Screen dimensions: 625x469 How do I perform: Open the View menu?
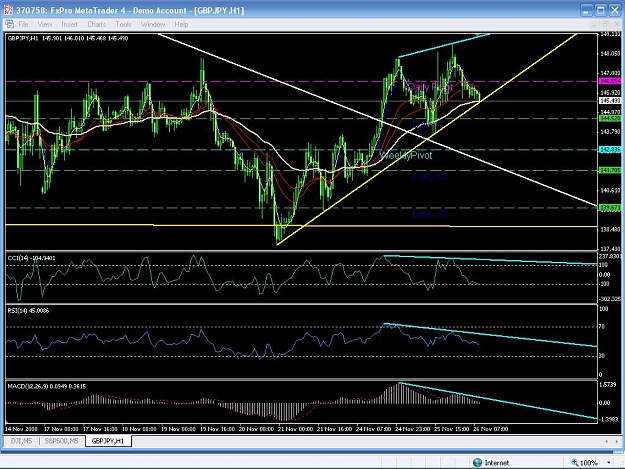(45, 24)
